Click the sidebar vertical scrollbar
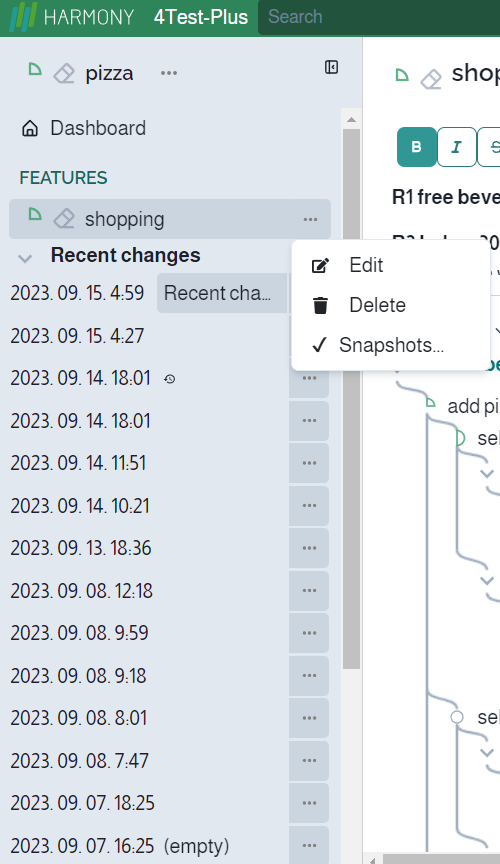Viewport: 500px width, 864px height. (351, 399)
